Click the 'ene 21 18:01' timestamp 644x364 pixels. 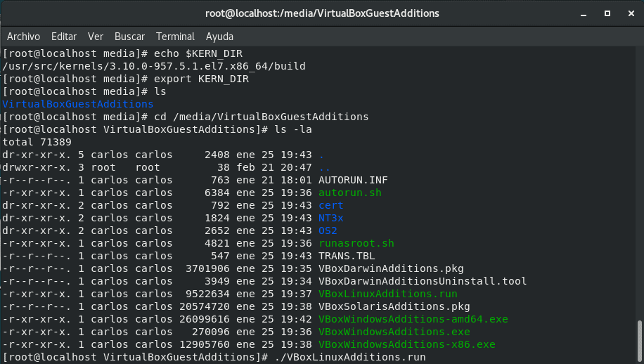pyautogui.click(x=274, y=180)
